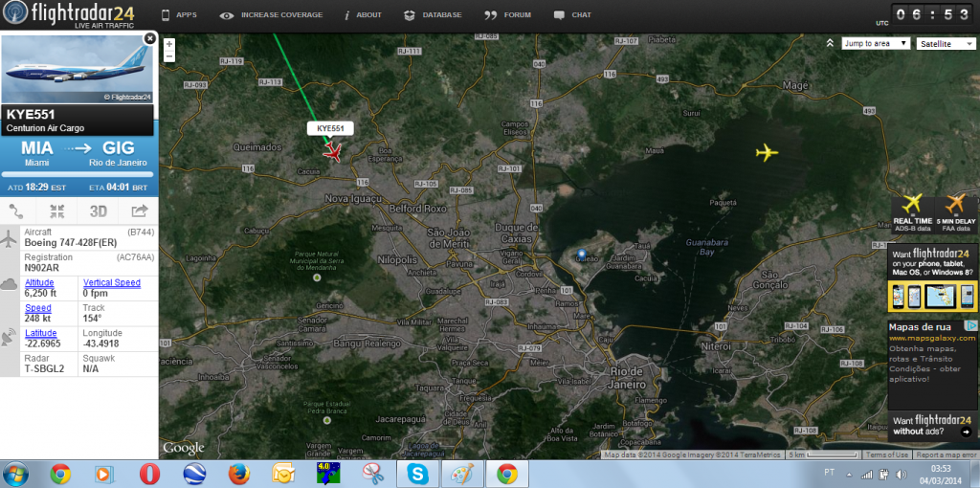Open the Jump to area dropdown
980x488 pixels.
pyautogui.click(x=876, y=44)
